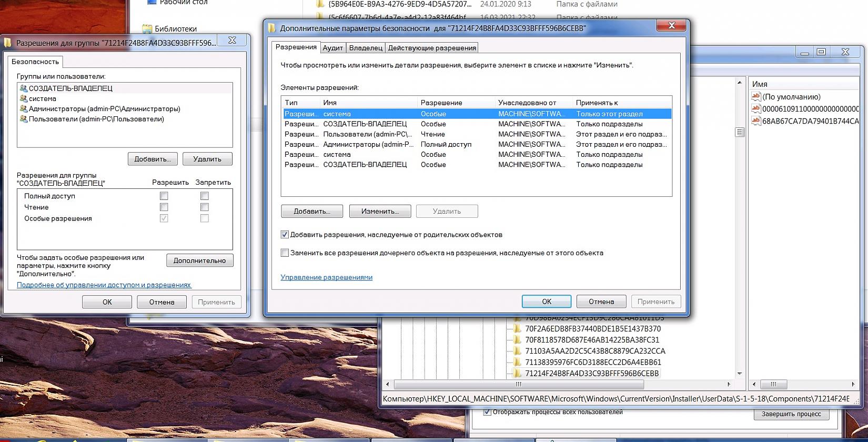Click the down arrow of the registry tree scrollbar
This screenshot has width=868, height=442.
pos(740,374)
